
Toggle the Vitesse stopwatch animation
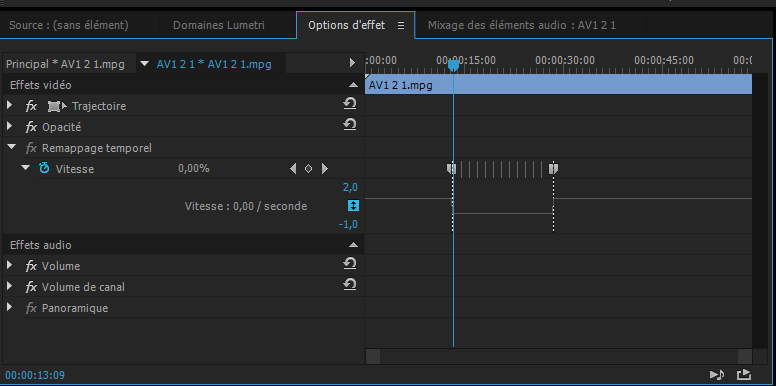point(44,168)
